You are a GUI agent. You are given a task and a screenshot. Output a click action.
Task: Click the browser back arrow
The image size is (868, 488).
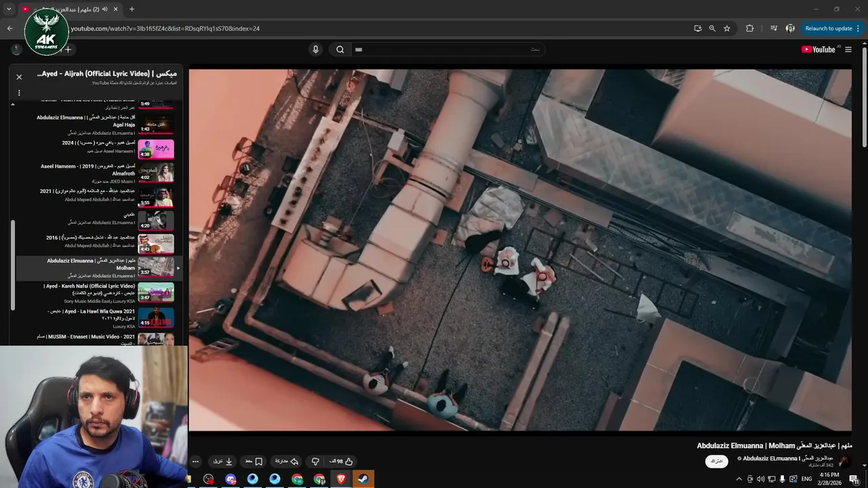click(x=9, y=28)
